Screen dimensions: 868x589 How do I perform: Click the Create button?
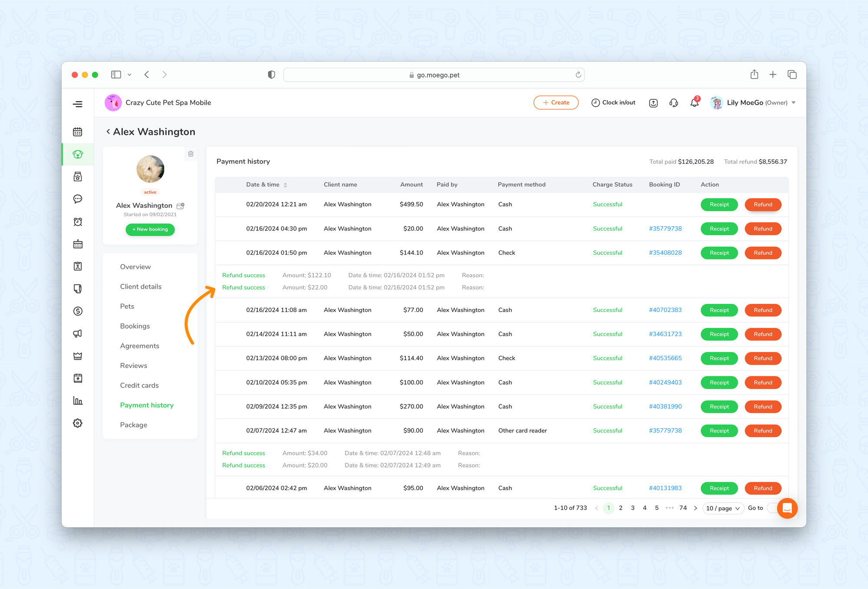click(556, 103)
